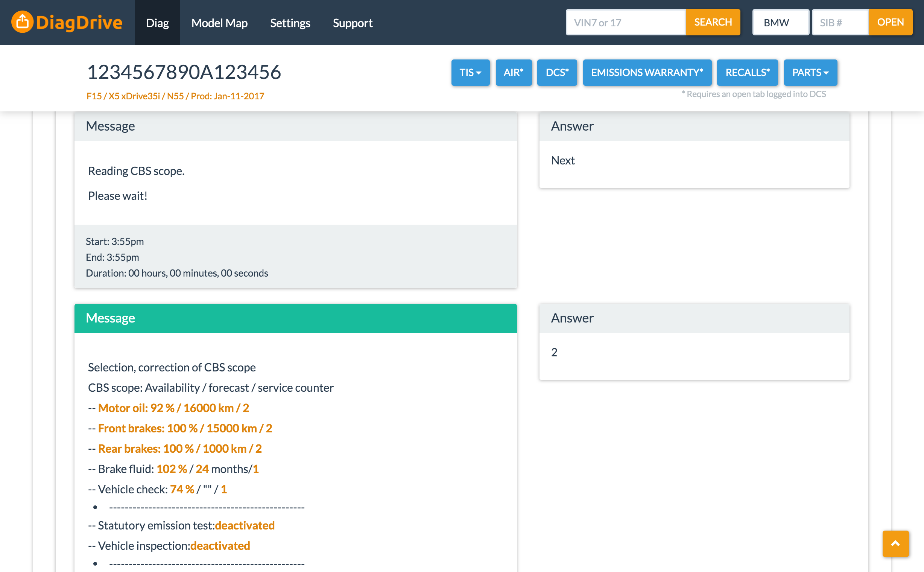Open EMISSIONS WARRANTY* lookup

(x=646, y=72)
